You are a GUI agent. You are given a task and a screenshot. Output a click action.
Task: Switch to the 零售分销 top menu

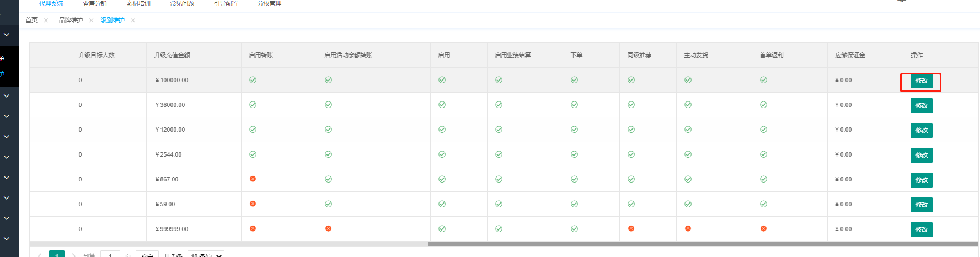click(94, 3)
